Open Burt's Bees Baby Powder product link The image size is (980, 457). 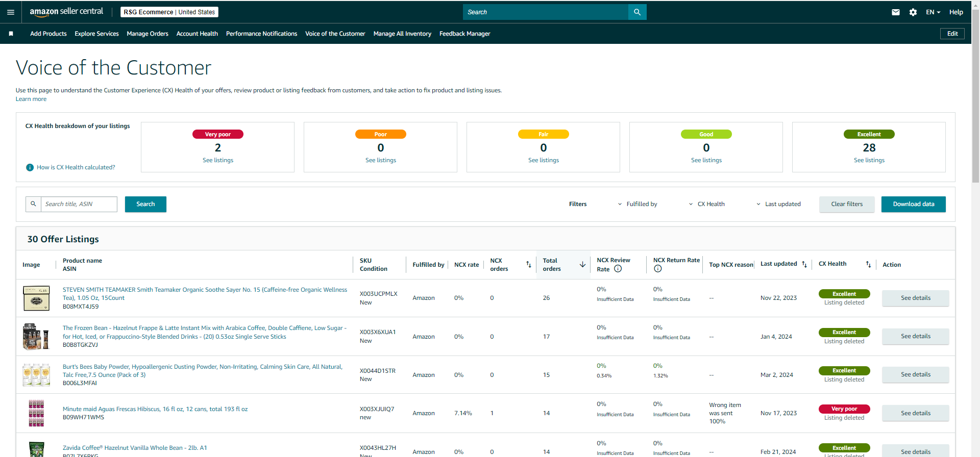click(x=203, y=371)
